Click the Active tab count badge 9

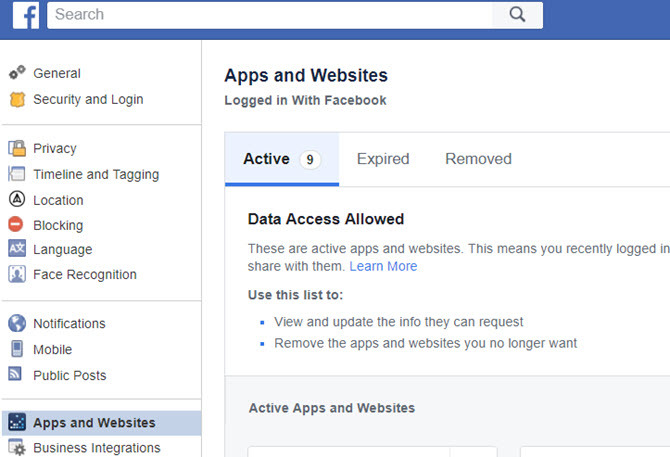(x=310, y=160)
